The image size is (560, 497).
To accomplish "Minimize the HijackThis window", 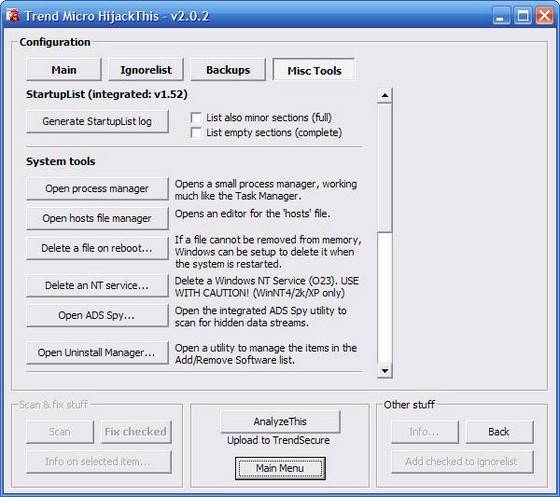I will point(501,16).
